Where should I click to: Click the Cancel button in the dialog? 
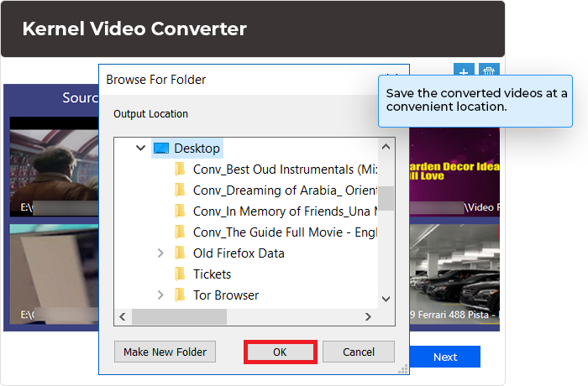359,352
